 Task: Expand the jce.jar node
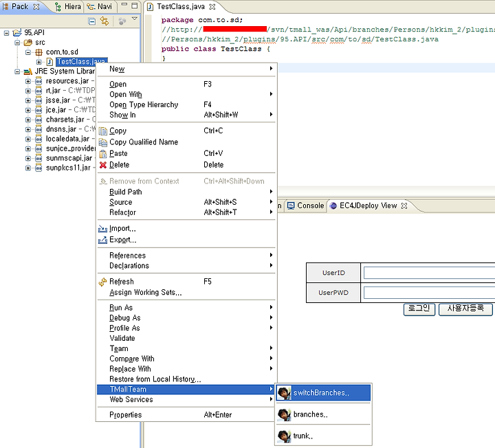[x=28, y=110]
